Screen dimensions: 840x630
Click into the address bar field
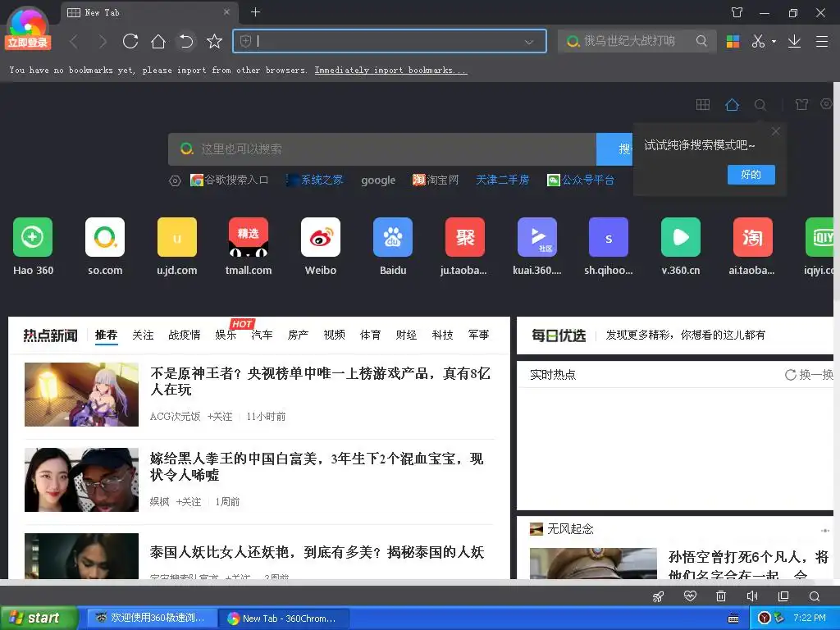click(390, 41)
